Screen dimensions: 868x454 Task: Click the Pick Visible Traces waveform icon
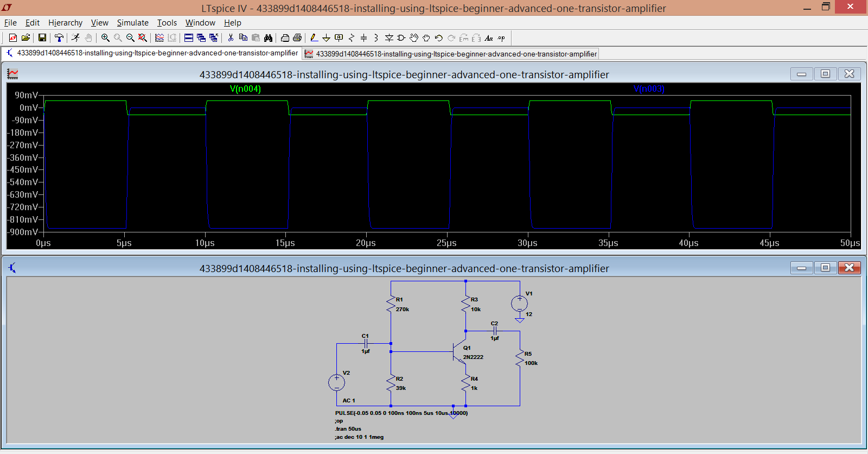(x=159, y=37)
